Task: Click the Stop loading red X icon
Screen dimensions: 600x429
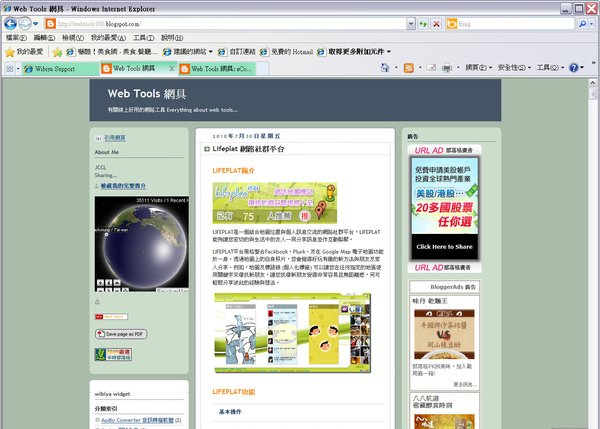Action: [x=436, y=24]
